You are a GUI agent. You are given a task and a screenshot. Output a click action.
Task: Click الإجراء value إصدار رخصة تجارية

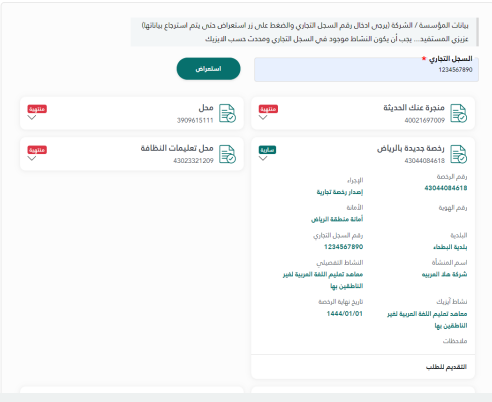click(340, 192)
